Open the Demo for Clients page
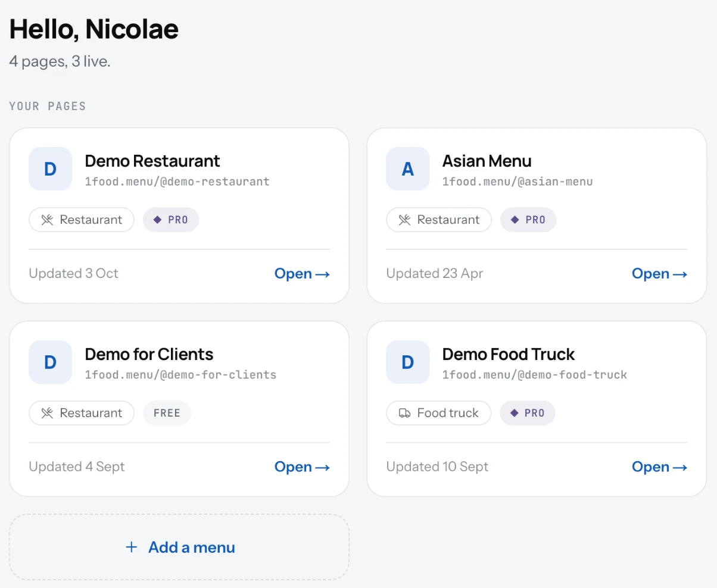The width and height of the screenshot is (717, 588). (x=302, y=467)
